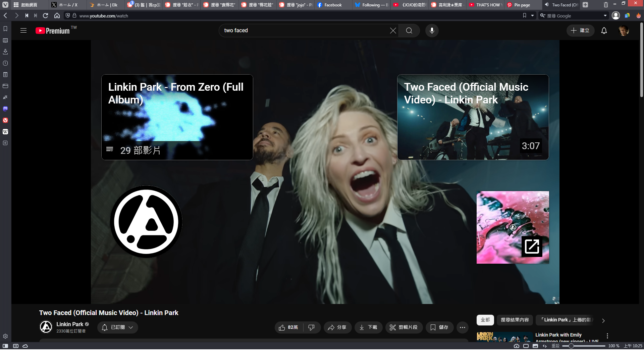Open the tracker shield icon in address bar
The image size is (644, 352).
tap(68, 15)
